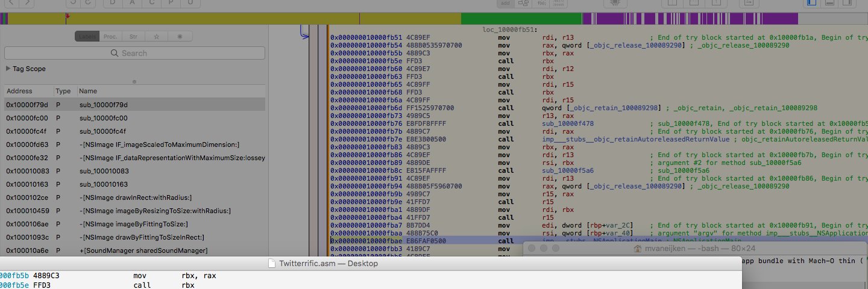Select the Labels tab in sidebar

(x=87, y=36)
